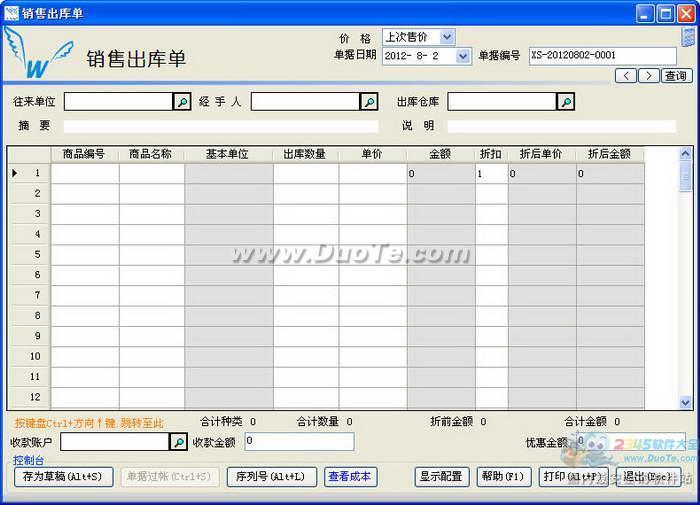Viewport: 700px width, 505px height.
Task: Click the 序列号 (Alt+L) button
Action: [x=272, y=477]
